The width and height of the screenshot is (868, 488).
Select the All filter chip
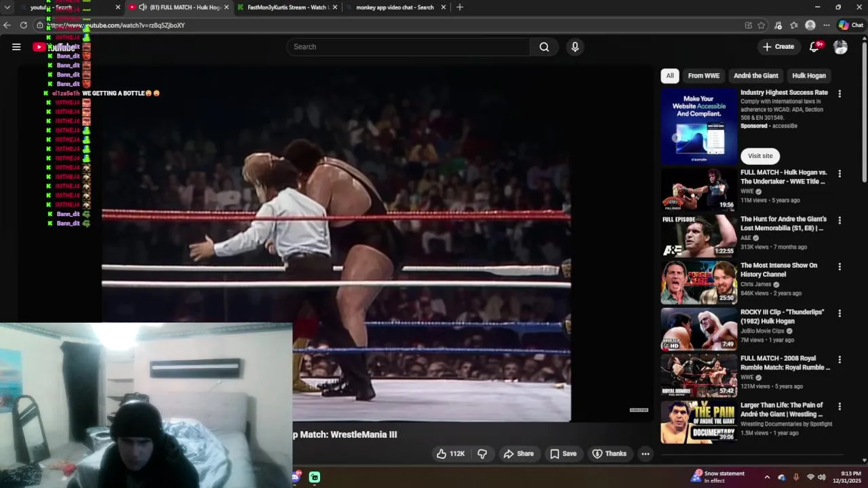670,76
